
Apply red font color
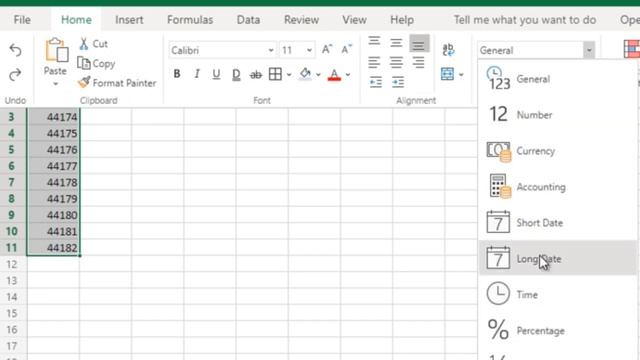pos(334,74)
